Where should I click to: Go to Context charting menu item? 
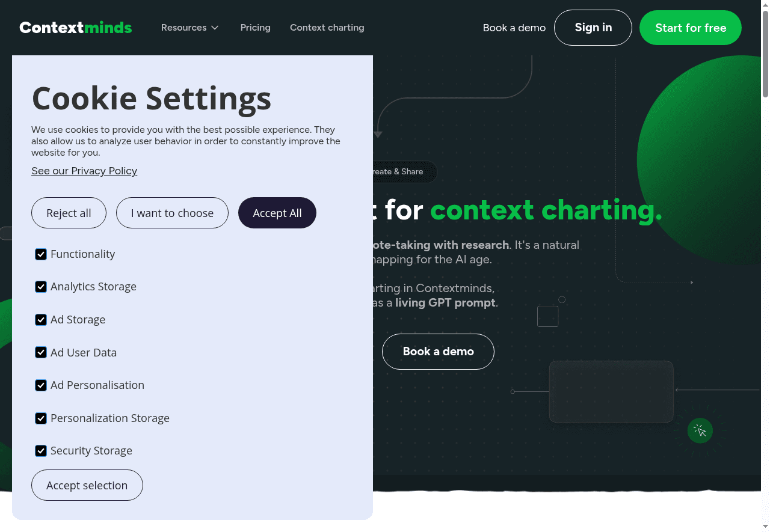(327, 28)
